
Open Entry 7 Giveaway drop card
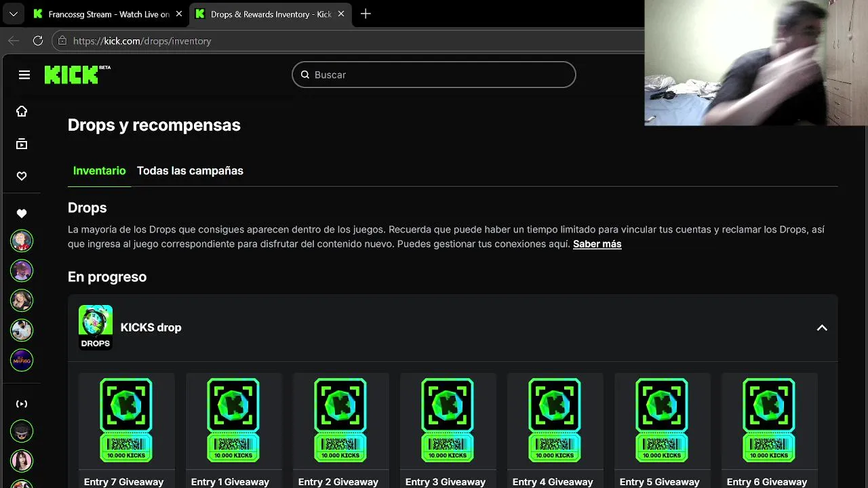pyautogui.click(x=126, y=430)
